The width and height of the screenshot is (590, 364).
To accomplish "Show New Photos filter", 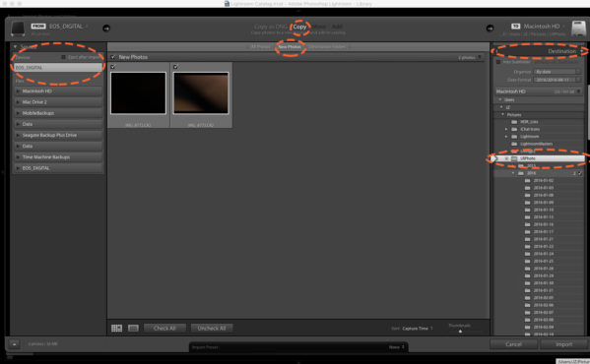I will [x=290, y=47].
